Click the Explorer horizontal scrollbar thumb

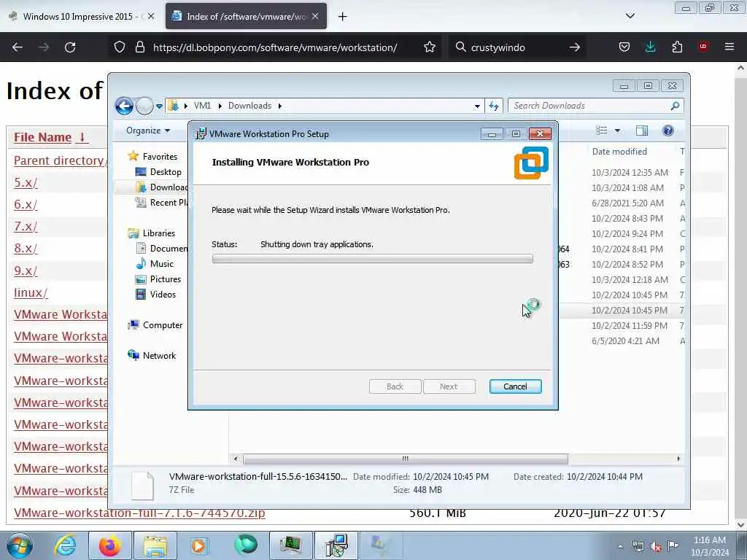[406, 459]
